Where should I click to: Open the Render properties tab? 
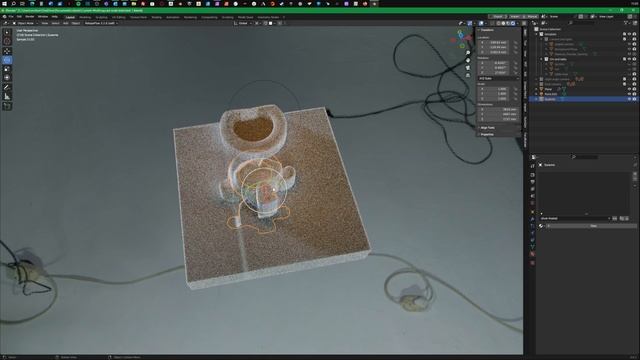[x=532, y=175]
